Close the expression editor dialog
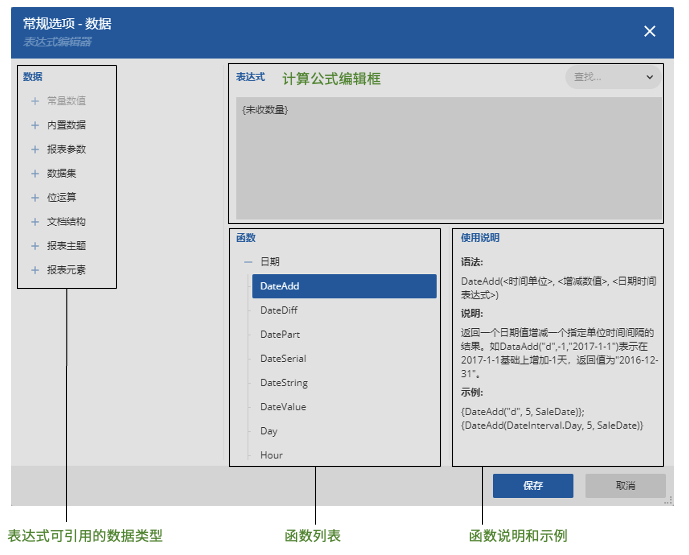The height and width of the screenshot is (555, 689). pos(649,31)
